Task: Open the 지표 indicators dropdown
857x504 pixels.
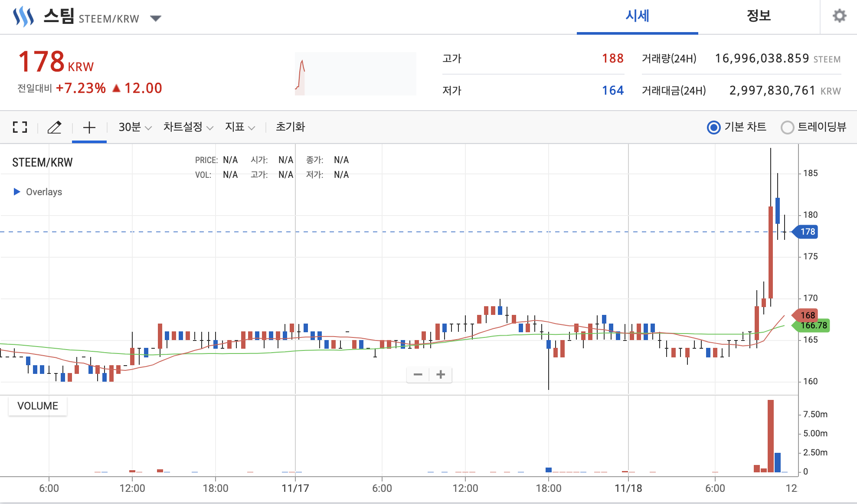Action: coord(239,127)
